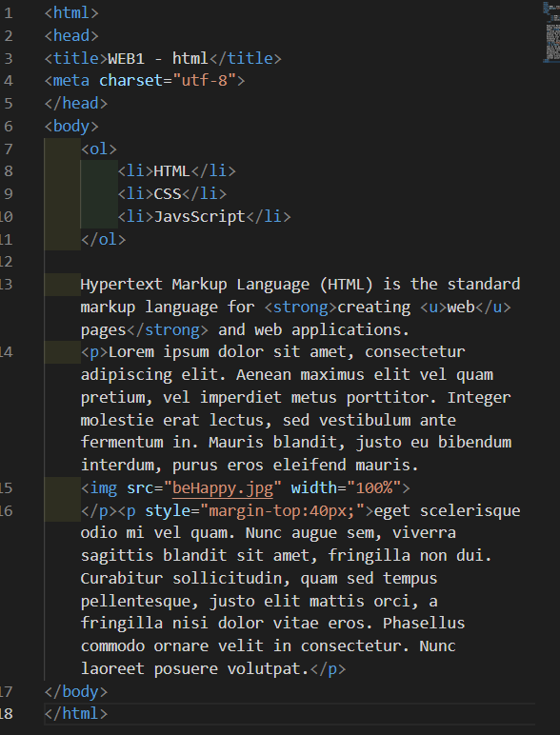Click the opening ol tag
The height and width of the screenshot is (735, 560).
99,149
